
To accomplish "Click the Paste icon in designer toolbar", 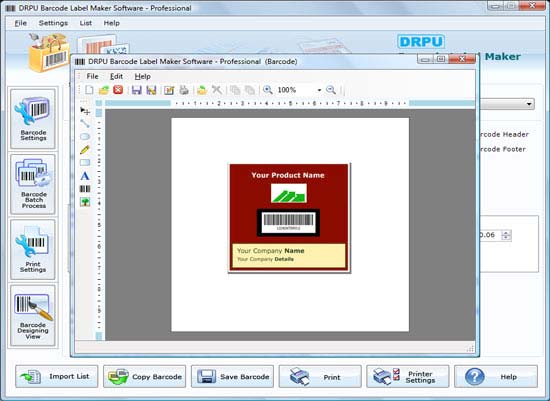I will (x=249, y=90).
